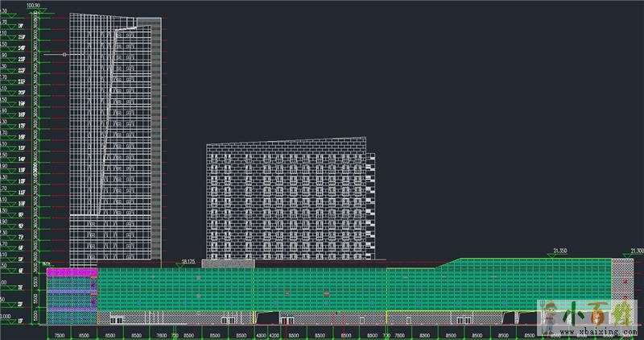Click the 7800 dimension text on bottom axis
This screenshot has height=340, width=644.
point(161,334)
